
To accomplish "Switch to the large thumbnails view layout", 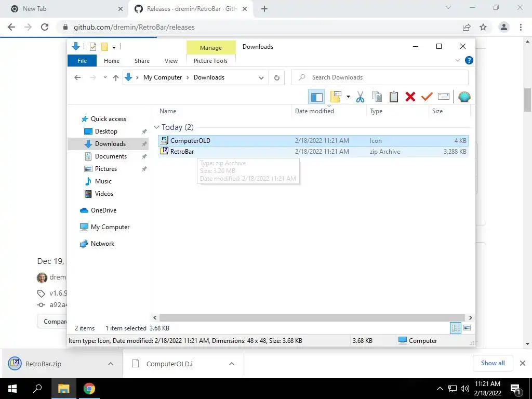I will click(x=467, y=328).
